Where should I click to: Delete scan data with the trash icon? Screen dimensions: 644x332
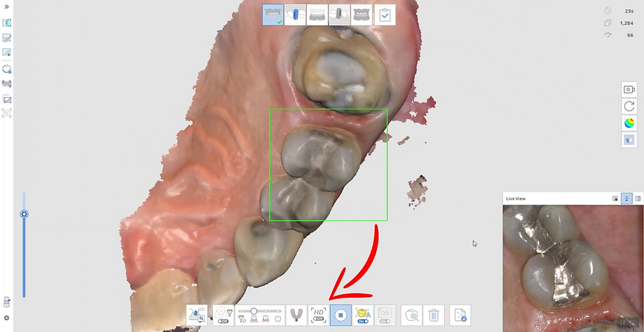coord(434,315)
